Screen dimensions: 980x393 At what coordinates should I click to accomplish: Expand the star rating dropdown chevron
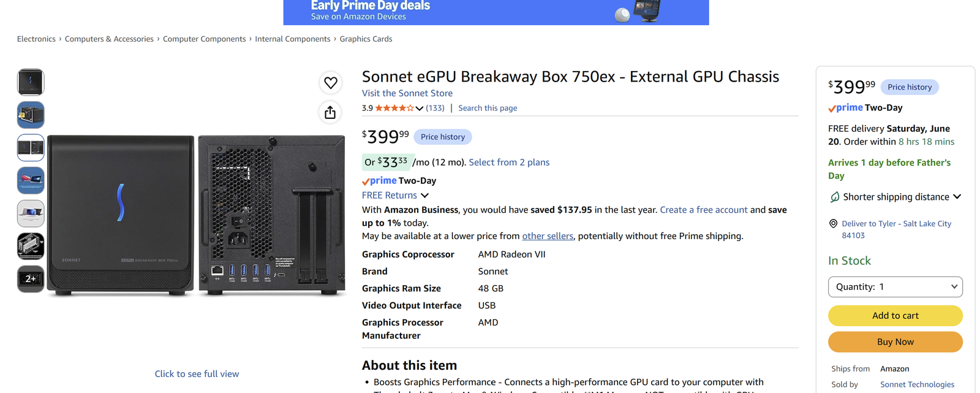[x=420, y=109]
